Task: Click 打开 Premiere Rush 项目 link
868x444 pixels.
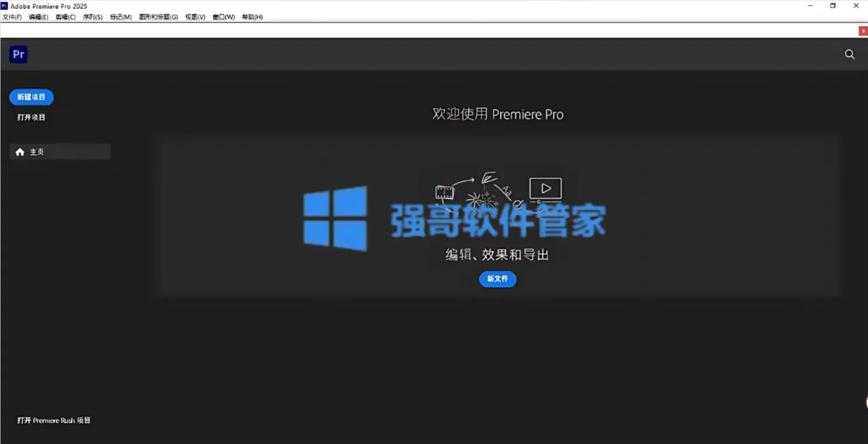Action: [x=54, y=420]
